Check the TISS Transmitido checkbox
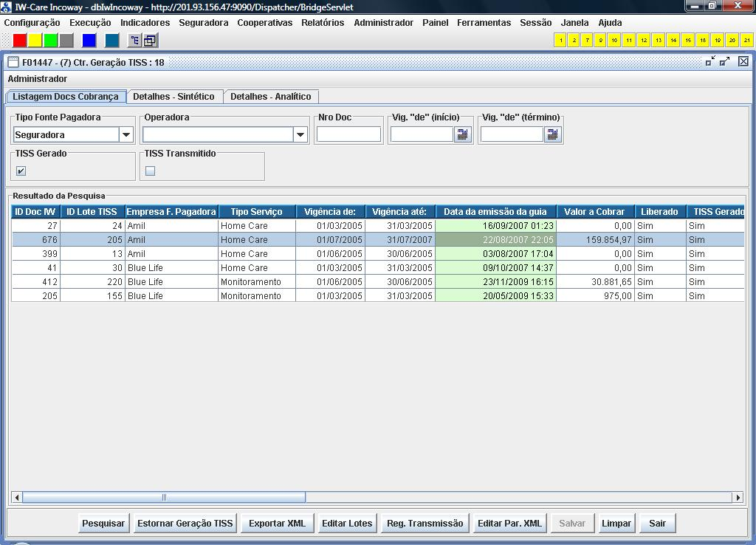 (x=151, y=171)
